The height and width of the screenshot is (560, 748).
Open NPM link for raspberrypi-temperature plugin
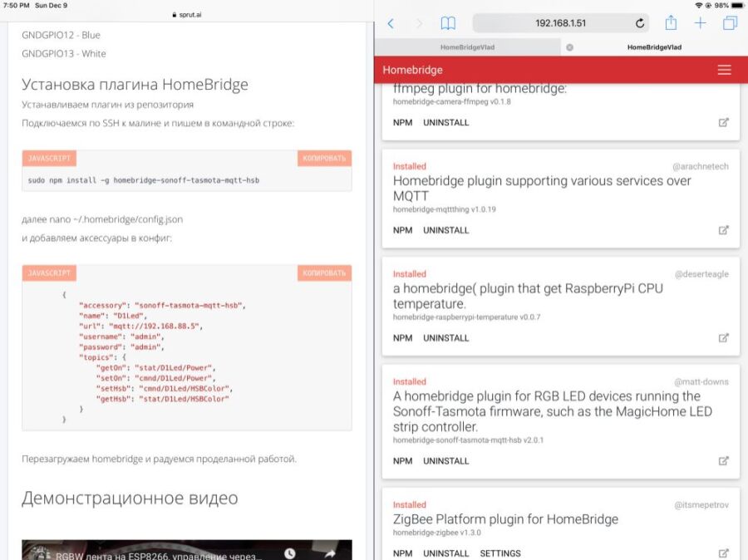point(402,338)
